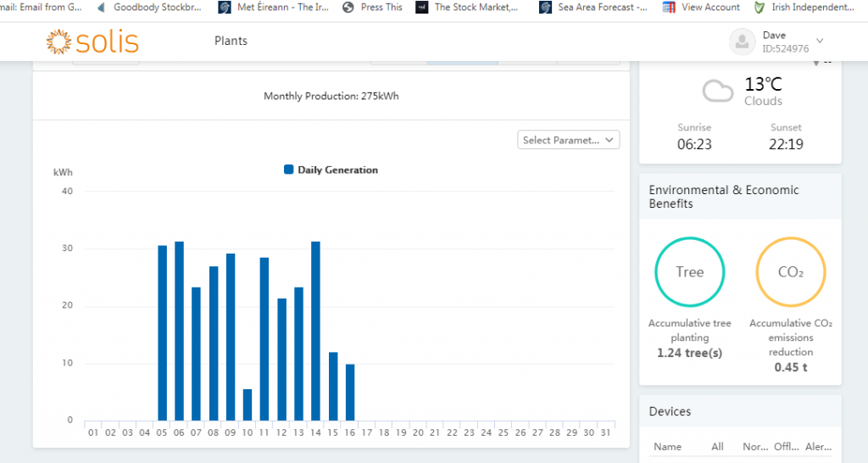
Task: Click the bar for day 10
Action: 248,405
